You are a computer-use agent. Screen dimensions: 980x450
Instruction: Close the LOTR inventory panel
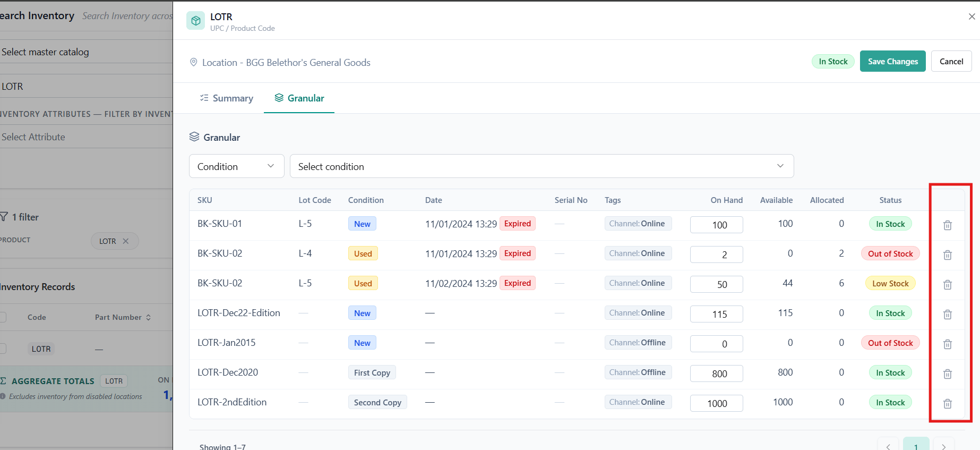pyautogui.click(x=972, y=16)
